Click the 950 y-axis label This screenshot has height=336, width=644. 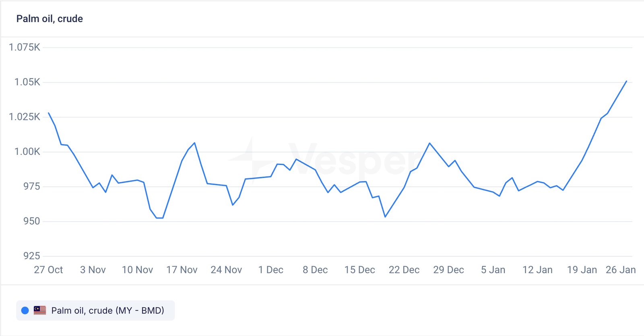click(31, 221)
